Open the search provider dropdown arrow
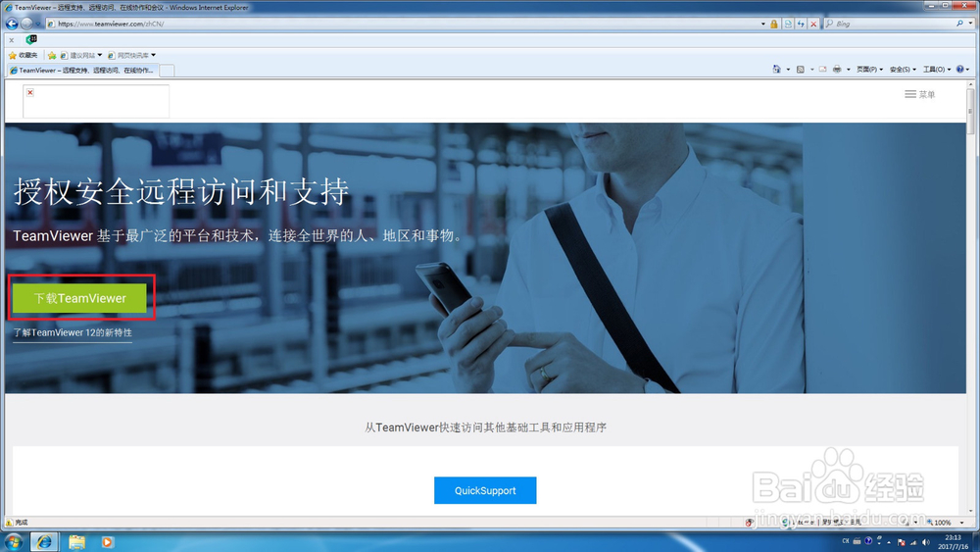The height and width of the screenshot is (552, 980). 970,24
